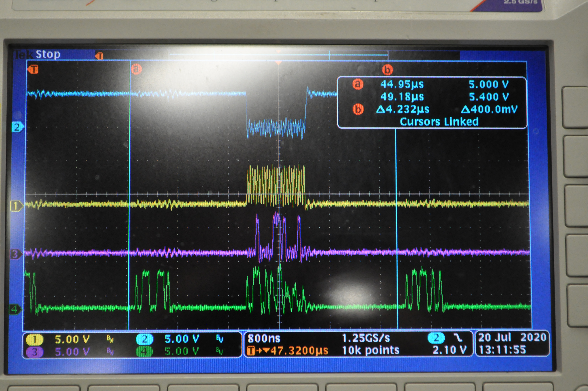This screenshot has height=391, width=588.
Task: Click the 800ns timebase readout
Action: click(x=264, y=339)
